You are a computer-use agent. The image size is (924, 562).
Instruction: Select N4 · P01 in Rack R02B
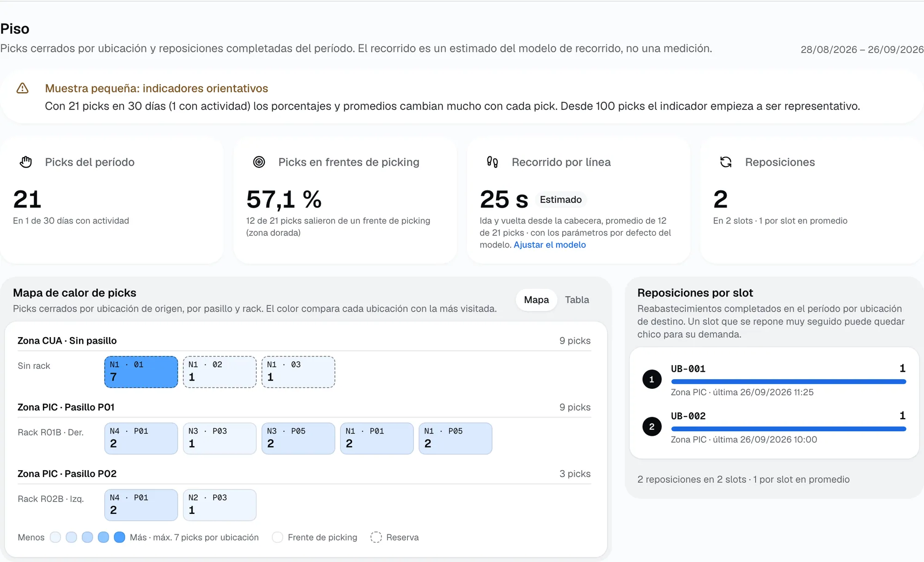click(x=141, y=505)
